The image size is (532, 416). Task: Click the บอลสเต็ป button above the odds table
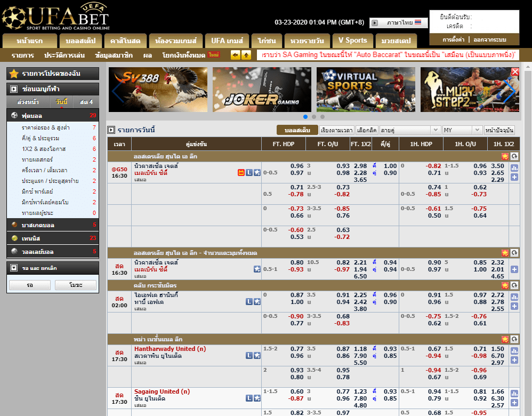(x=297, y=130)
